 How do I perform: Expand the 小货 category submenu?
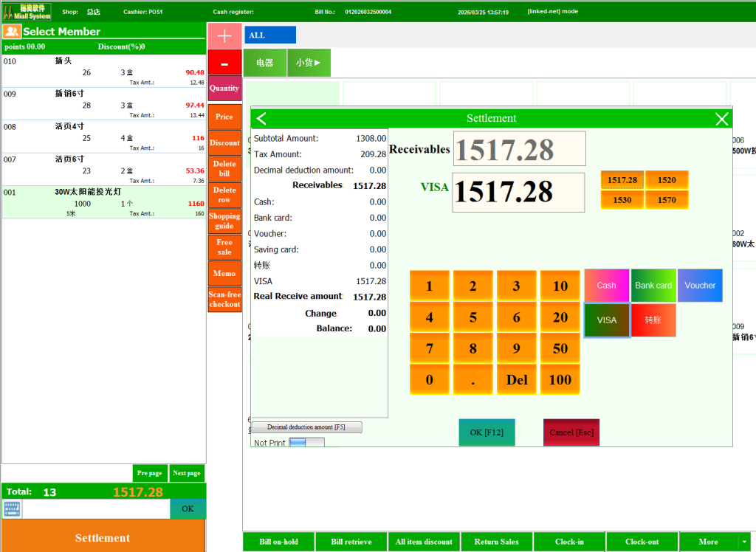(x=309, y=63)
